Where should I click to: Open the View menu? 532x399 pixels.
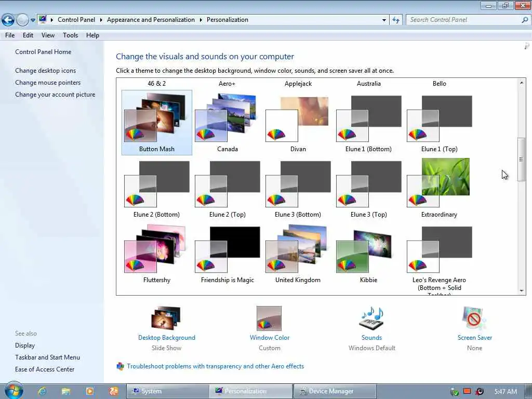coord(48,35)
